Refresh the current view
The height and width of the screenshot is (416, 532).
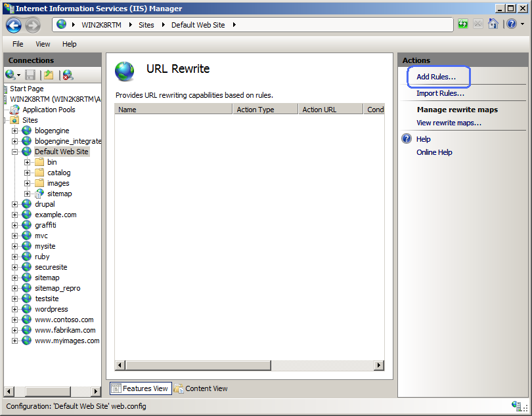point(462,24)
